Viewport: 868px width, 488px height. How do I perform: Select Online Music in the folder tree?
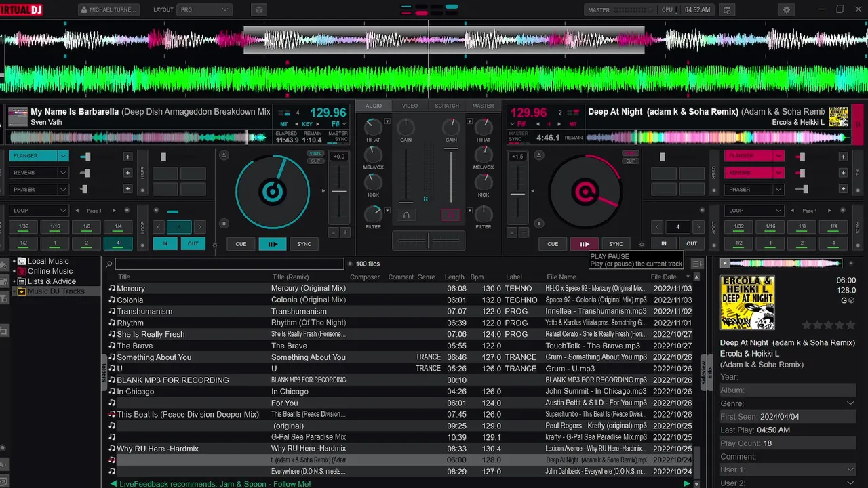pyautogui.click(x=50, y=271)
